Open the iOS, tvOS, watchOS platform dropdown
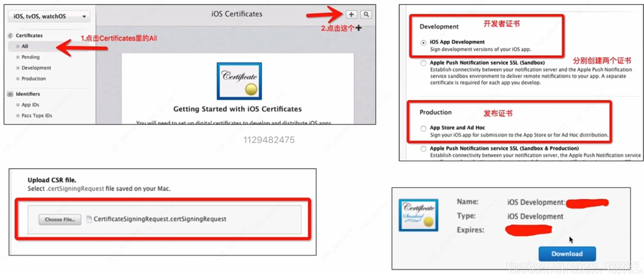Screen dimensions: 644x274 coord(49,16)
